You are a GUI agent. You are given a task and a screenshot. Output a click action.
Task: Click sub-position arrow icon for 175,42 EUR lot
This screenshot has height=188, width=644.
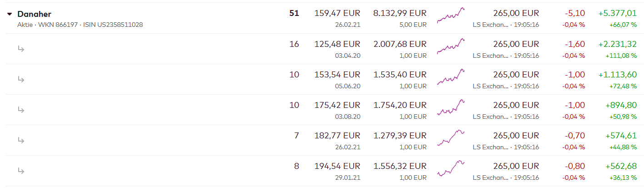pyautogui.click(x=21, y=110)
